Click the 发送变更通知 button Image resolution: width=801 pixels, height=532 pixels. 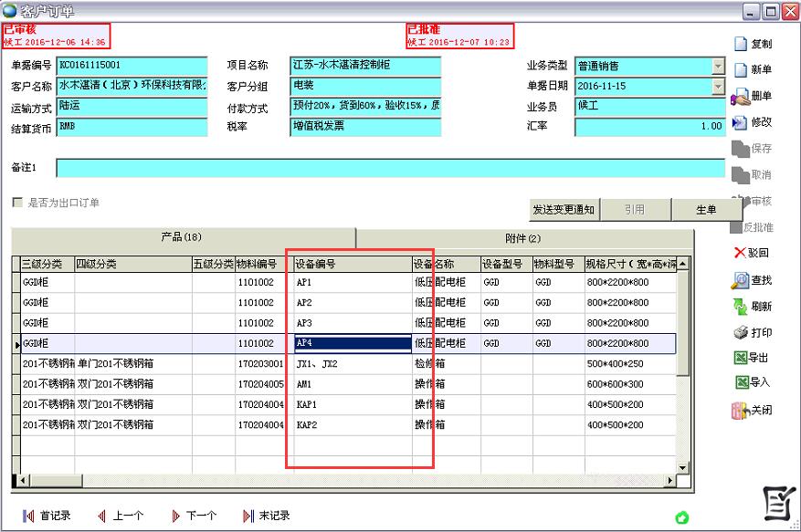(563, 210)
